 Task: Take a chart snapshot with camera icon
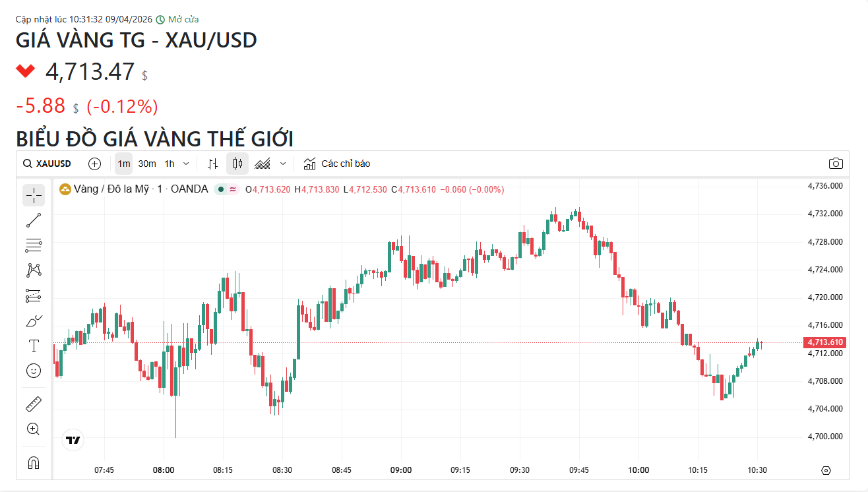[x=836, y=164]
